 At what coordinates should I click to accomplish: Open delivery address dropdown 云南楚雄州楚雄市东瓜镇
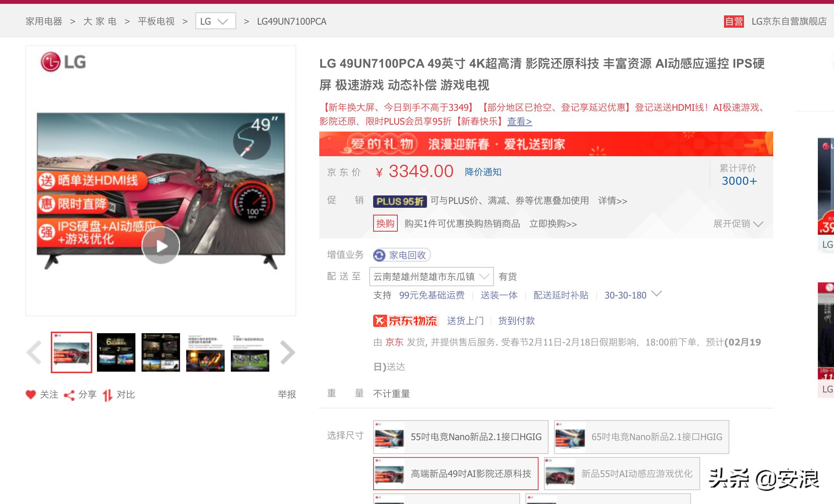click(431, 276)
